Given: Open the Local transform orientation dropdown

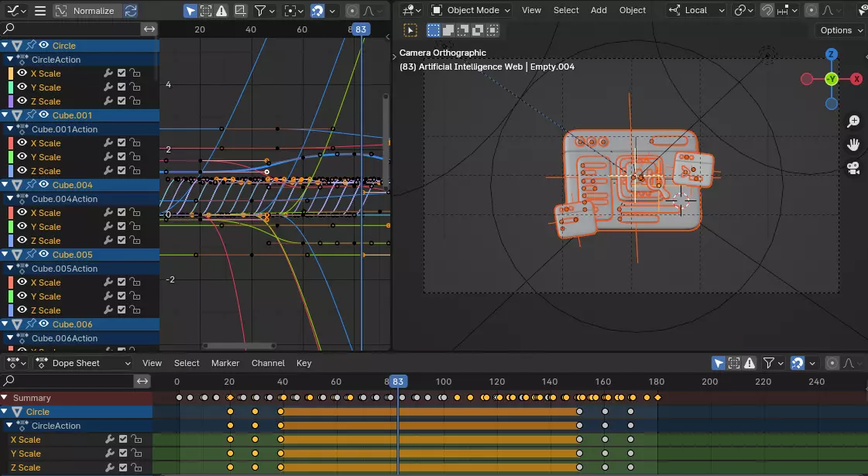Looking at the screenshot, I should (697, 10).
